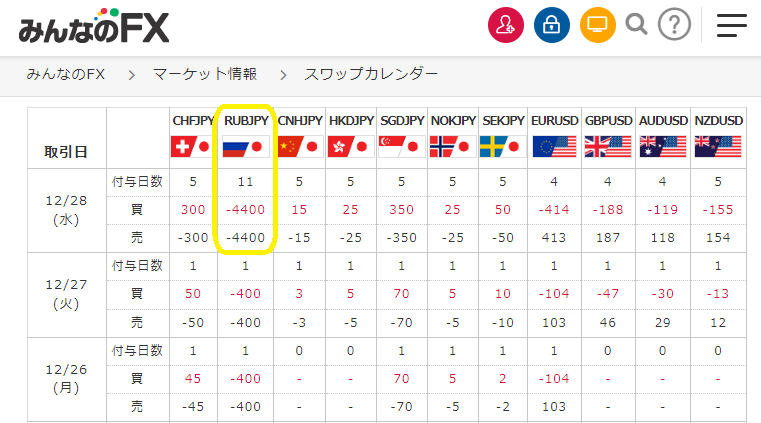The height and width of the screenshot is (423, 761).
Task: Open マーケット情報 breadcrumb link
Action: tap(205, 74)
